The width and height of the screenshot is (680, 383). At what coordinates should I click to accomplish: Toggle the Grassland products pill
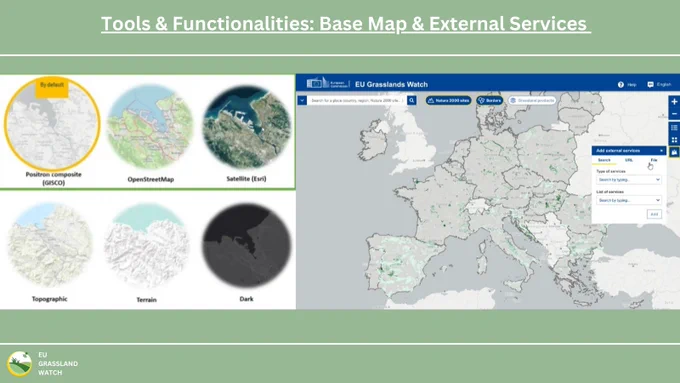(x=532, y=100)
